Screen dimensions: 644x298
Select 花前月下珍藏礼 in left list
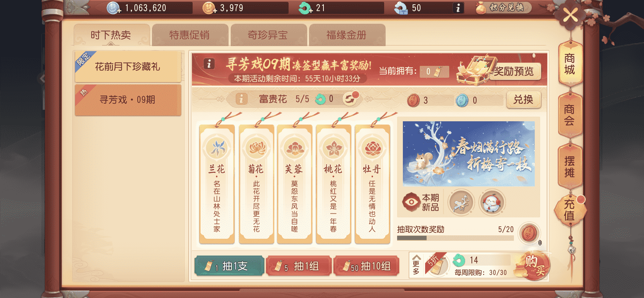(x=128, y=67)
